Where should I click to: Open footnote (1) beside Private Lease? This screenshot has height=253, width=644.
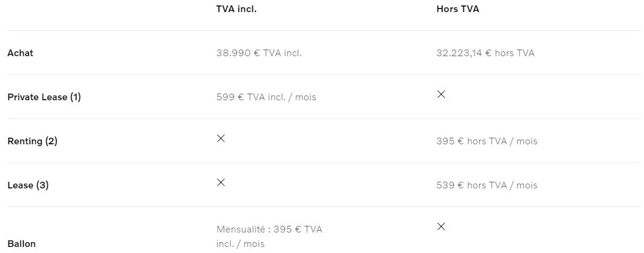(x=75, y=97)
